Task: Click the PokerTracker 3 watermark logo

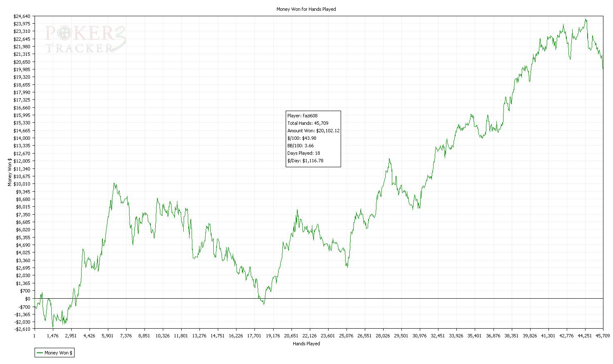Action: tap(85, 40)
